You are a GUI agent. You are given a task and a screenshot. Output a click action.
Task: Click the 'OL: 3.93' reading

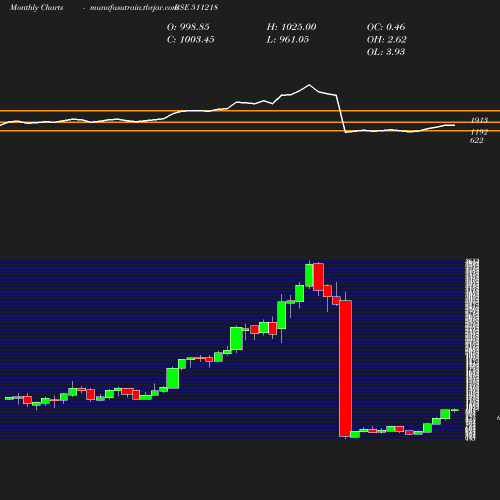[386, 52]
